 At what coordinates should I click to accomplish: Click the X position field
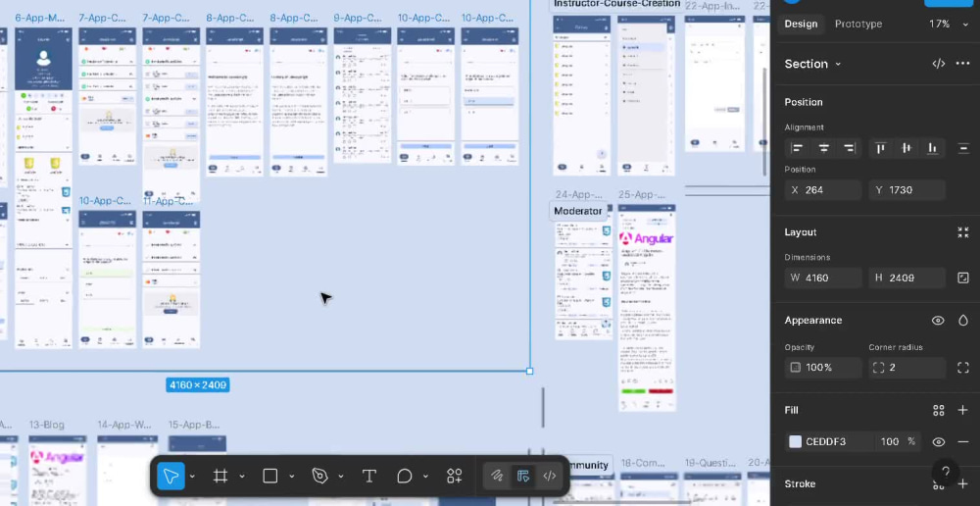(x=823, y=189)
